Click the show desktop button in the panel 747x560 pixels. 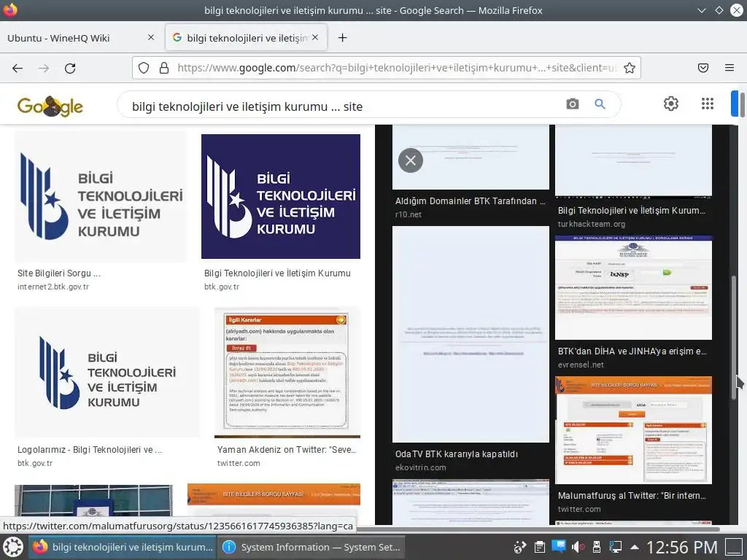coord(734,548)
